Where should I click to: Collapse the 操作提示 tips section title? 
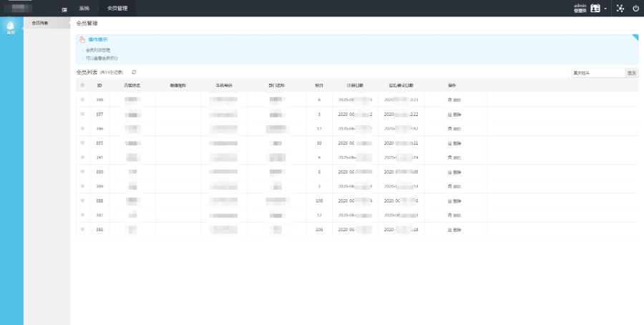point(98,39)
